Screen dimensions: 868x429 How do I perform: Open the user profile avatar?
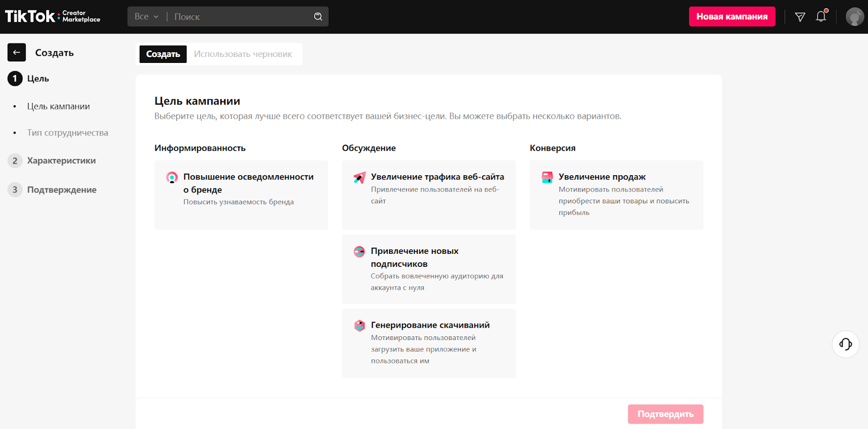coord(854,17)
